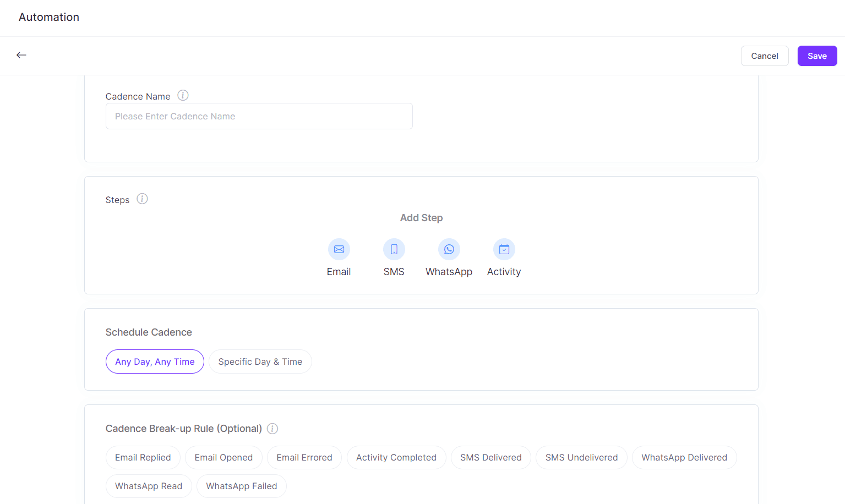Enable the Email Errored break-up rule
845x504 pixels.
pos(304,457)
